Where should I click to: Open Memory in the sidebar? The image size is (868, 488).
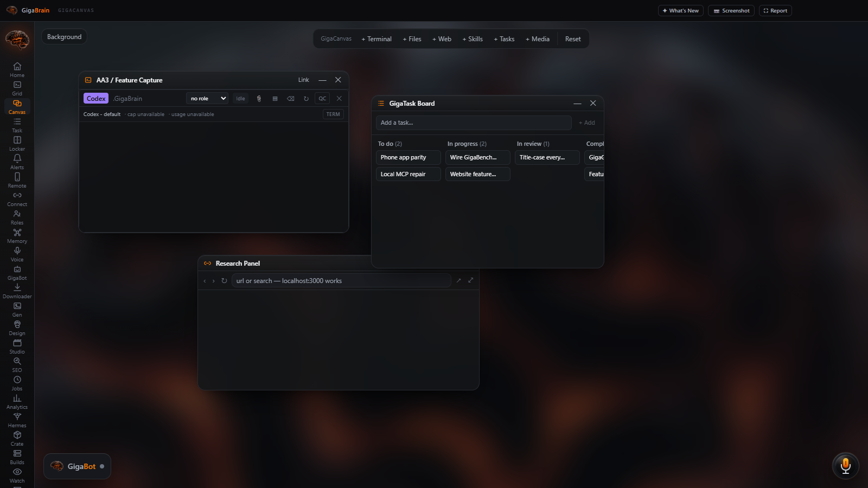tap(17, 235)
